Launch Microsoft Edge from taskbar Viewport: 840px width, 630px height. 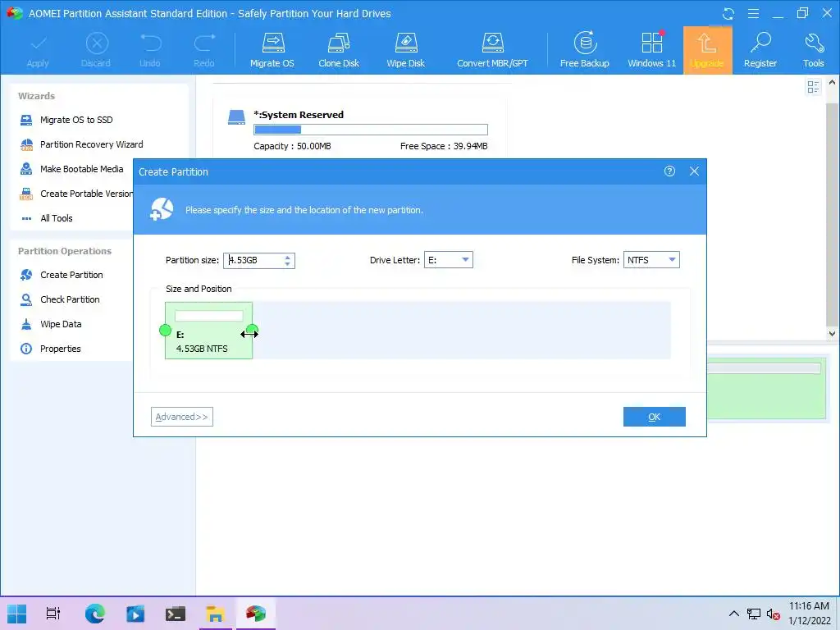coord(95,614)
